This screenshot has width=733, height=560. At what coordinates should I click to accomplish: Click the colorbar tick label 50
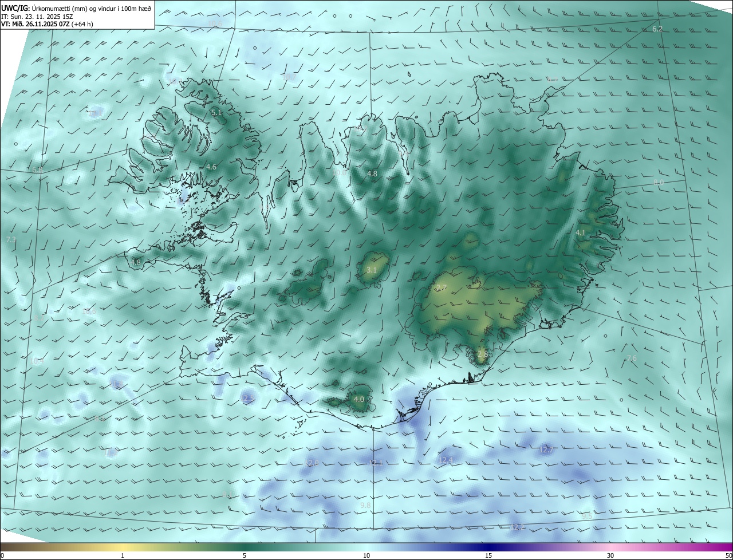point(728,555)
